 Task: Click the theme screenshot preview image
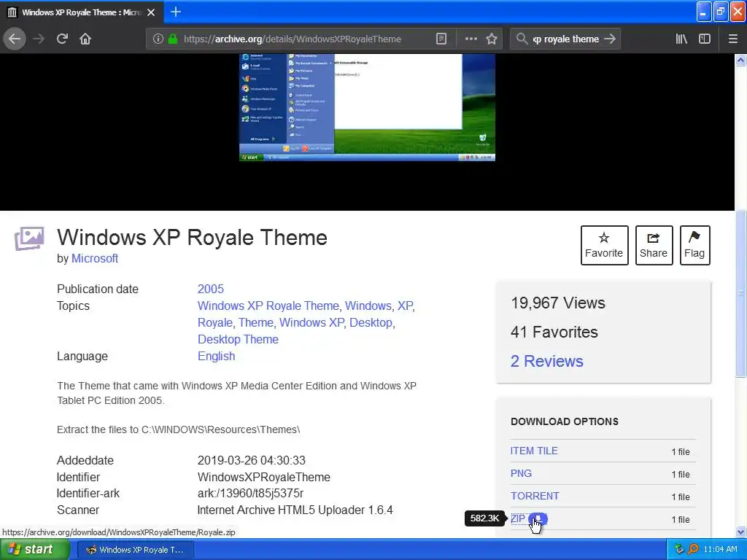tap(367, 107)
